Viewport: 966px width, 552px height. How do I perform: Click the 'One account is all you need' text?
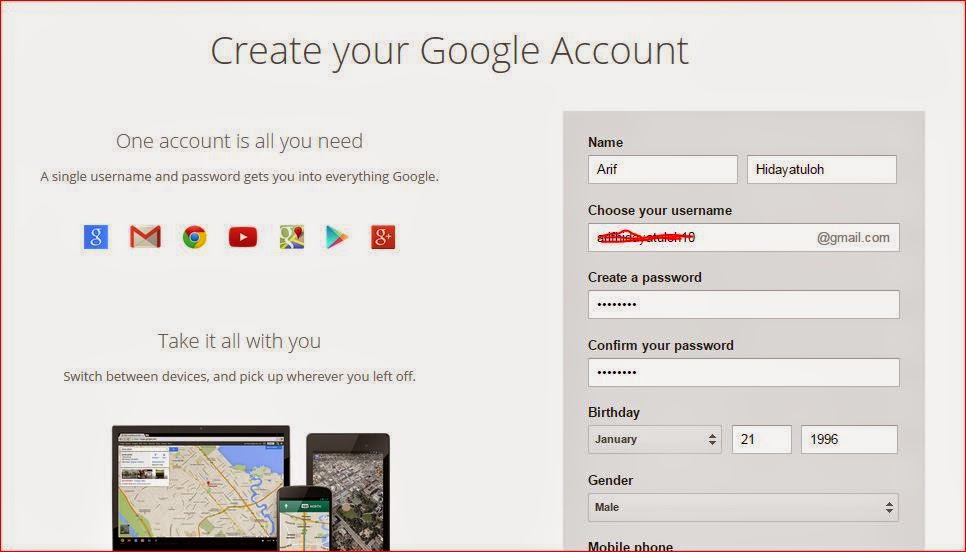tap(239, 141)
